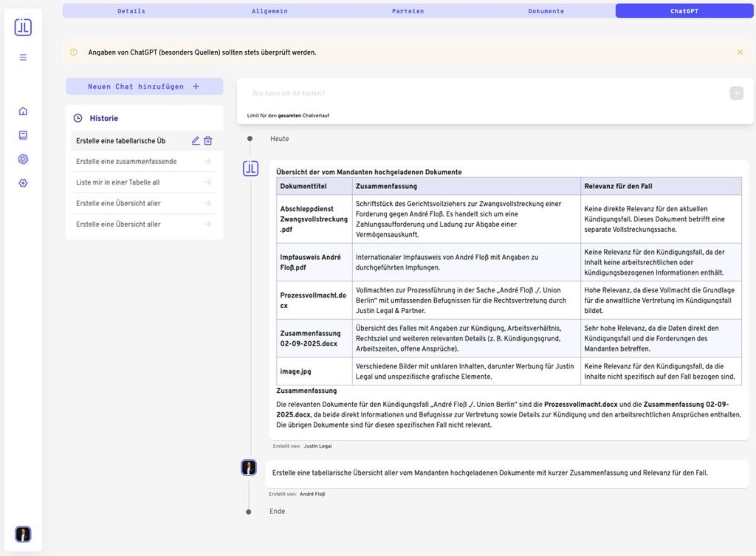Switch to the Details tab
The width and height of the screenshot is (756, 556).
[x=131, y=11]
